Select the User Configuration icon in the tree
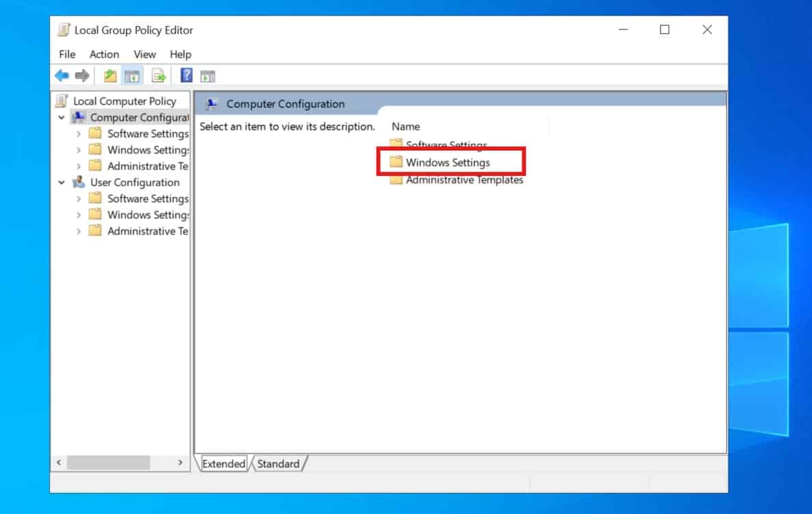 click(x=78, y=182)
